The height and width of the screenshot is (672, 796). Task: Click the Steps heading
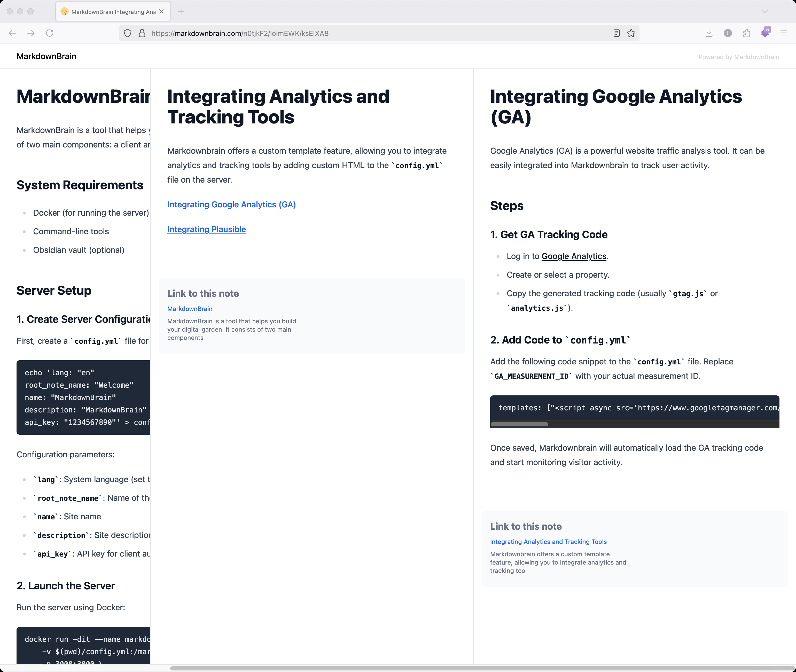point(506,206)
